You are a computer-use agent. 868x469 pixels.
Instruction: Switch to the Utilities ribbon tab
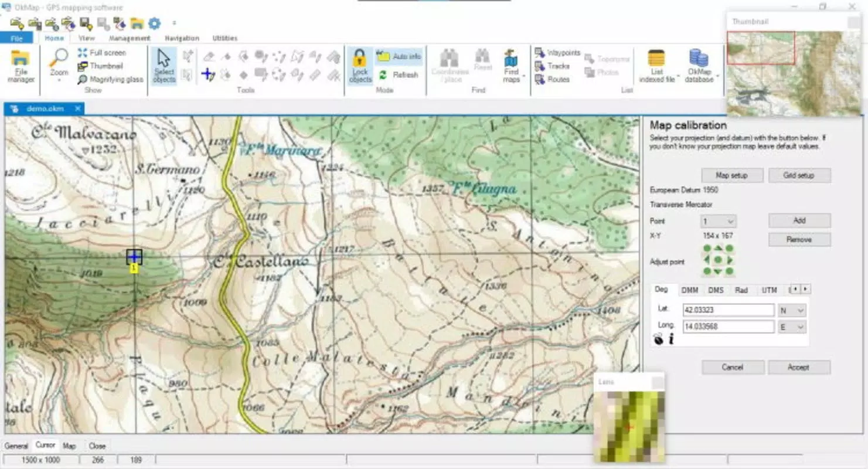click(x=225, y=38)
